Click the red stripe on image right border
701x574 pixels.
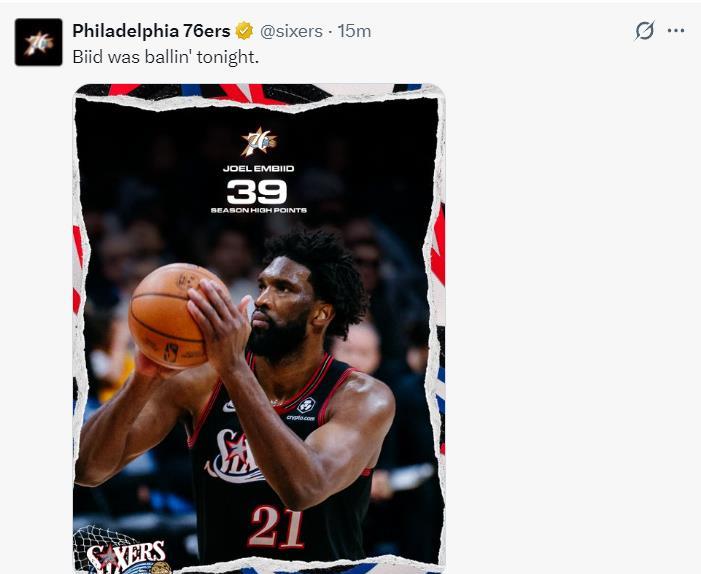[x=438, y=245]
